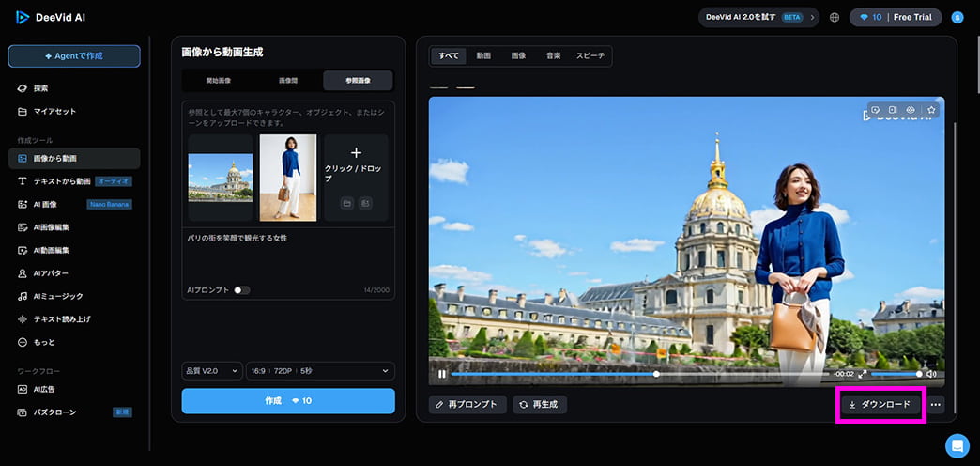Viewport: 980px width, 466px height.
Task: Click the Nano Banana badge
Action: [x=110, y=204]
